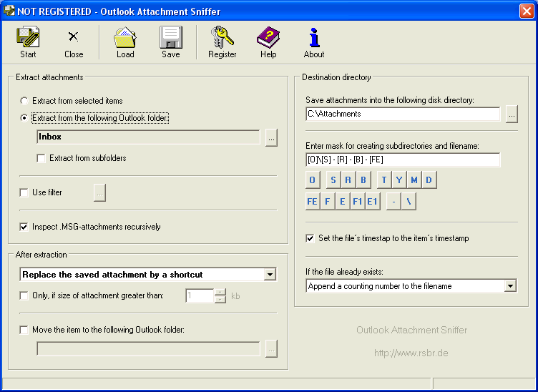This screenshot has height=392, width=538.
Task: Increase the attachment size kb spinner
Action: click(x=220, y=292)
